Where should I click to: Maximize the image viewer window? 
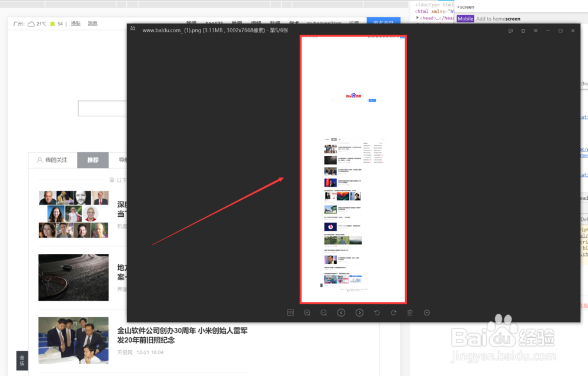pyautogui.click(x=560, y=31)
